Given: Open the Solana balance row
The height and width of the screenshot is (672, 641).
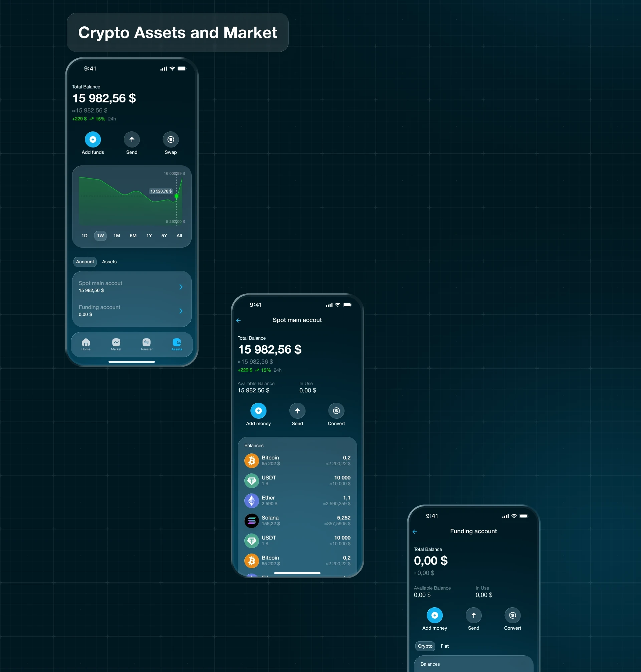Looking at the screenshot, I should coord(297,521).
